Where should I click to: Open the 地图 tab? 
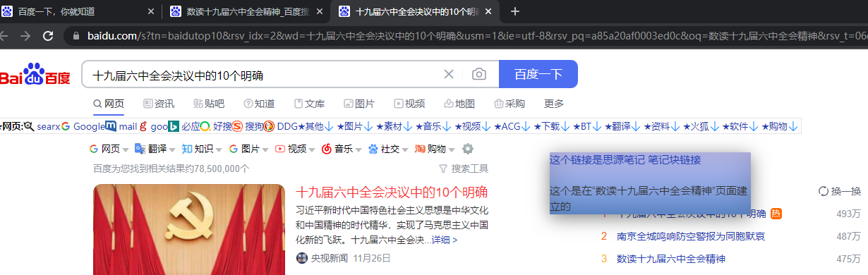(459, 104)
